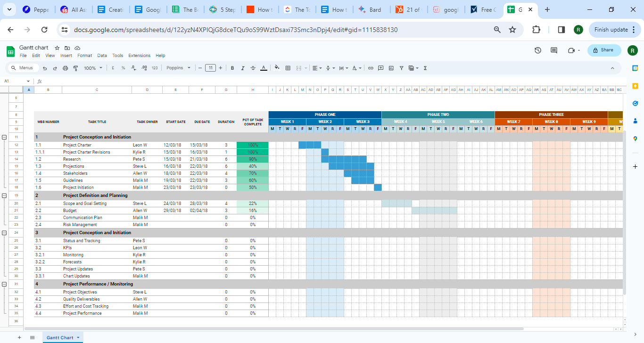This screenshot has width=644, height=343.
Task: Increase font size with plus button
Action: coord(221,68)
